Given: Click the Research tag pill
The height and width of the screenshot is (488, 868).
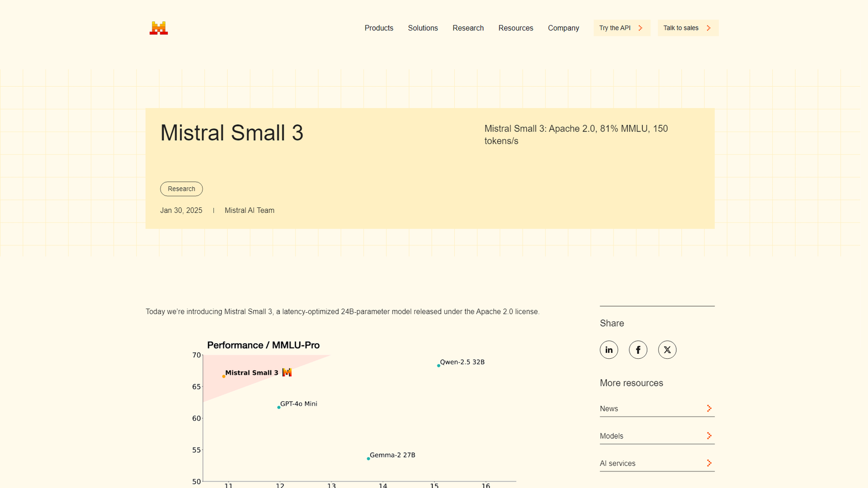Looking at the screenshot, I should (181, 189).
